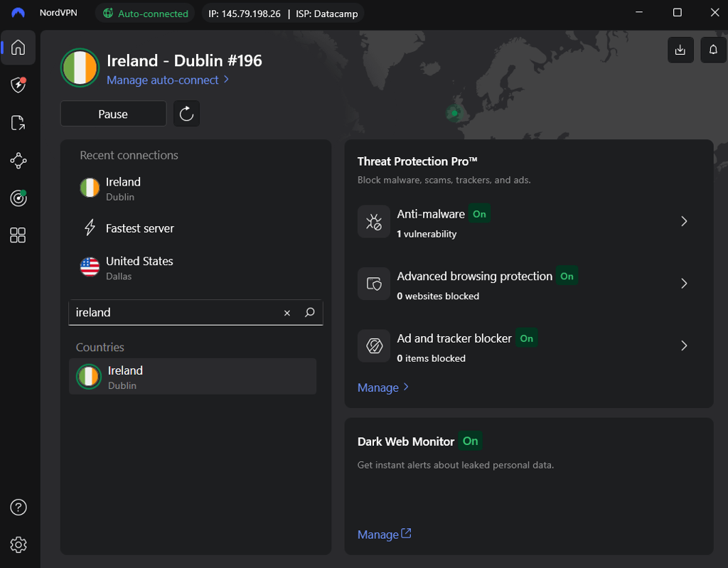This screenshot has width=728, height=568.
Task: Click the Recent connections heading
Action: 129,156
